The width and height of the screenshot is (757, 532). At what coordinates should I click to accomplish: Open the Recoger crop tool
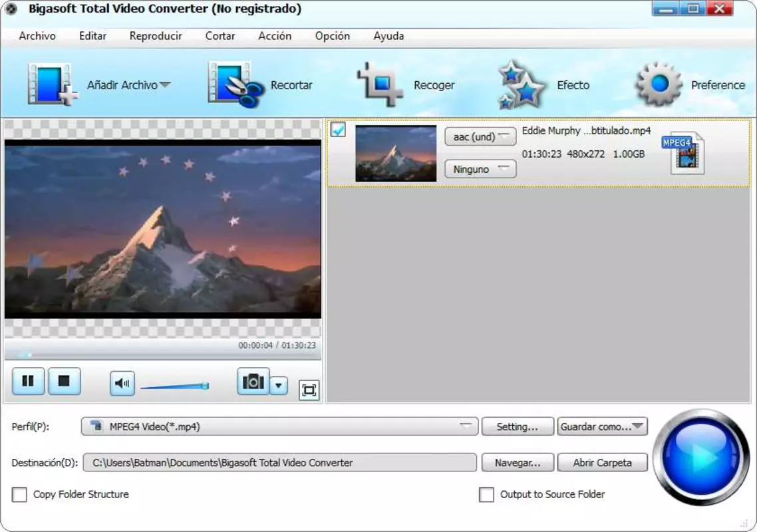point(380,84)
